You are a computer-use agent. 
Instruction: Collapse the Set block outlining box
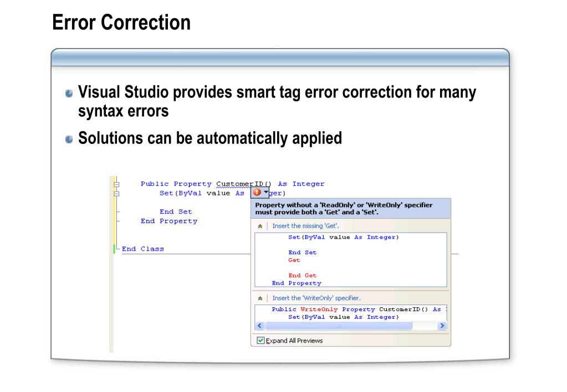[116, 194]
